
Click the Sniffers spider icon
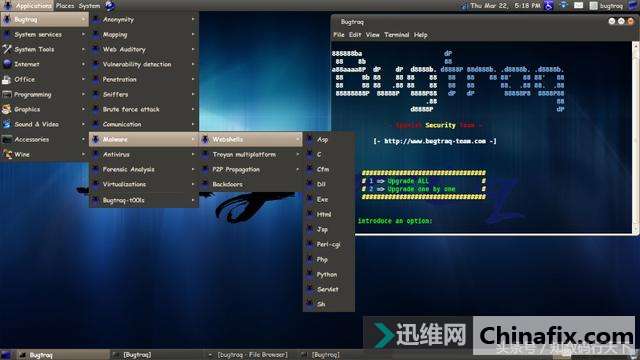[x=96, y=94]
